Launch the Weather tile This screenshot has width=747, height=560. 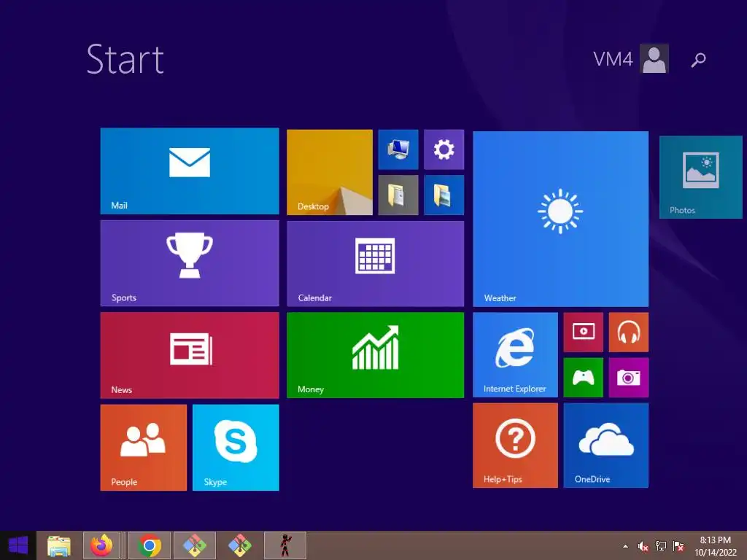[x=561, y=219]
